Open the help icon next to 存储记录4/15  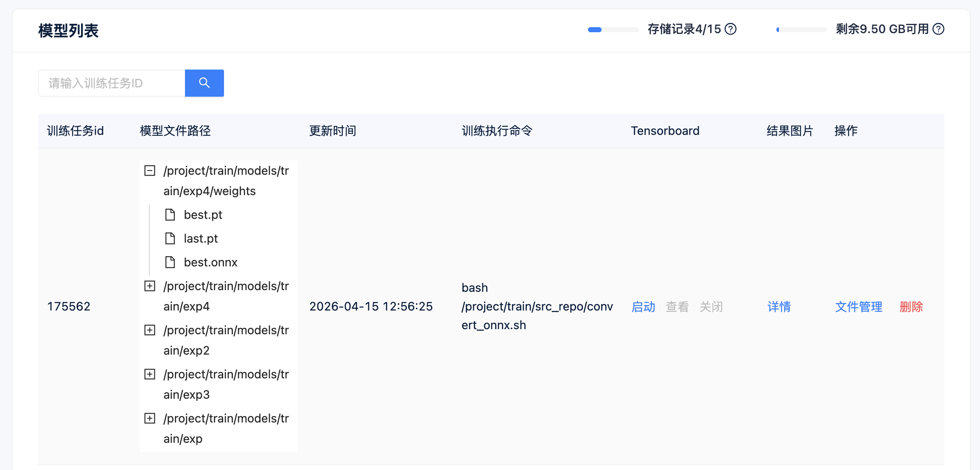(x=730, y=29)
